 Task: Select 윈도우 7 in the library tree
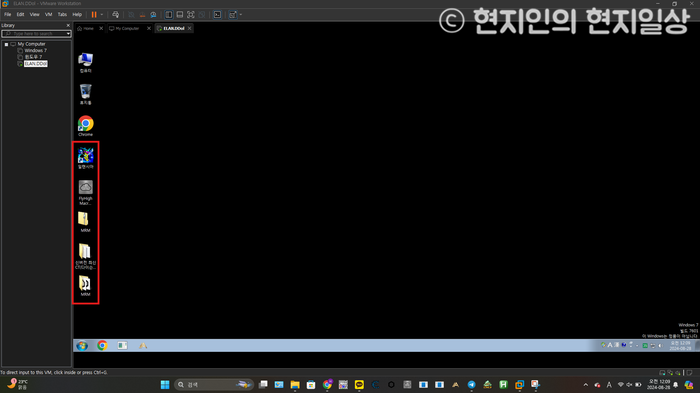pos(33,57)
